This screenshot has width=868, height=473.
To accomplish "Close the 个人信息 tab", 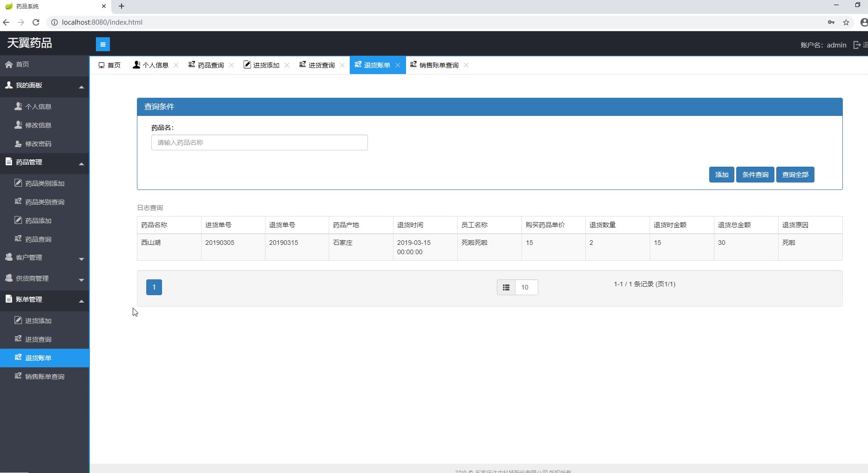I will (x=176, y=65).
